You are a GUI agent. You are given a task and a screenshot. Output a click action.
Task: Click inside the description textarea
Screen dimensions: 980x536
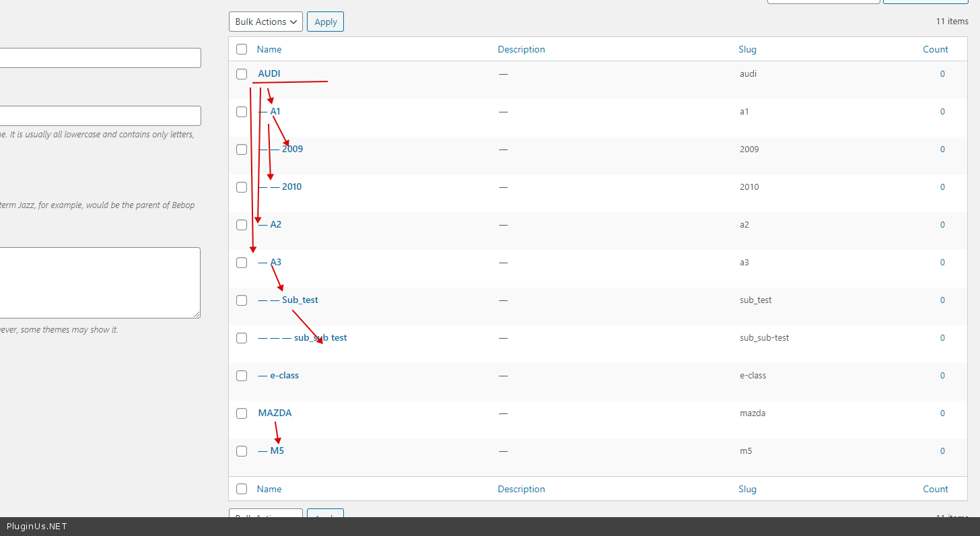click(x=100, y=283)
